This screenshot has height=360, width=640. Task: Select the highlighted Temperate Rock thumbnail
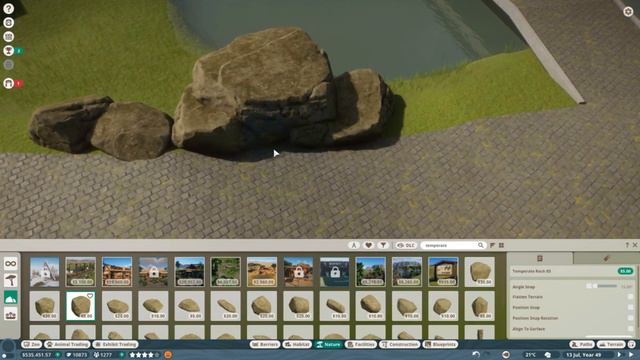[80, 306]
